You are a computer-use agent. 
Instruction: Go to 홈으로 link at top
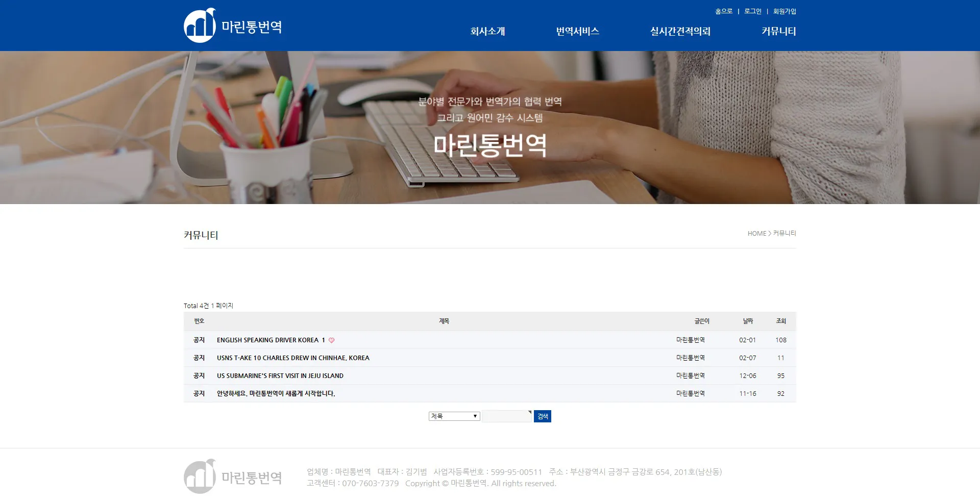pyautogui.click(x=723, y=11)
